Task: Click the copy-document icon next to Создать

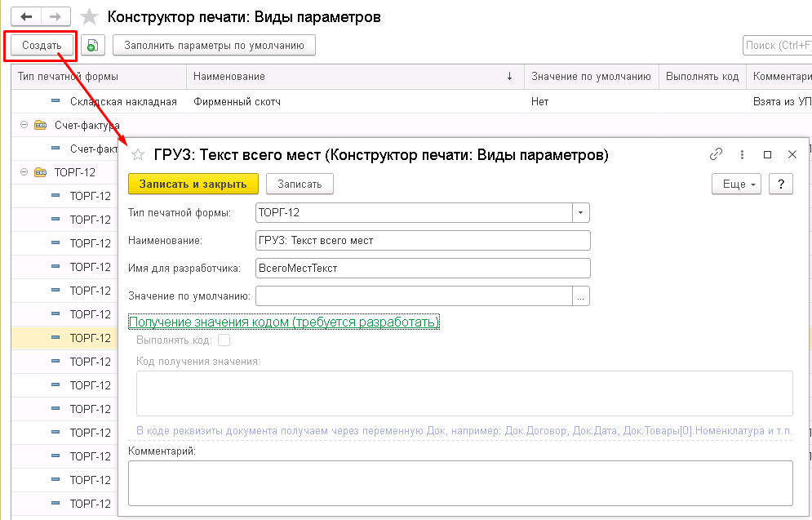Action: 93,46
